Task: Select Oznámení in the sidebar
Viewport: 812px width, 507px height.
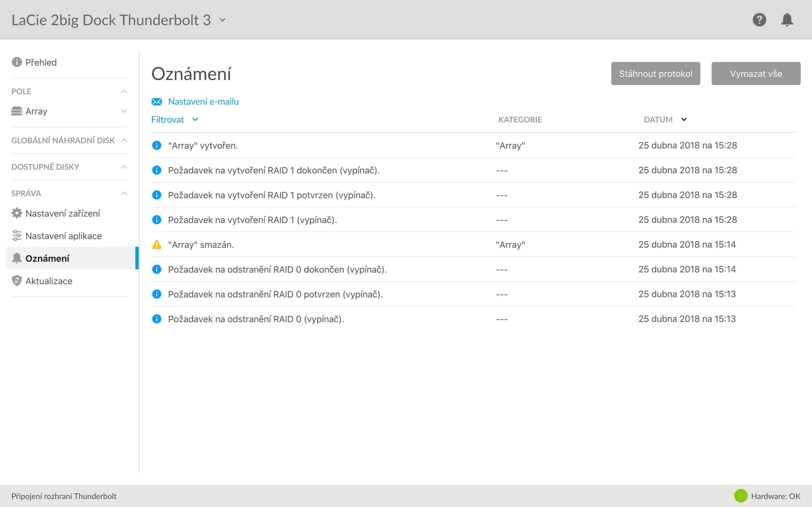Action: [47, 258]
